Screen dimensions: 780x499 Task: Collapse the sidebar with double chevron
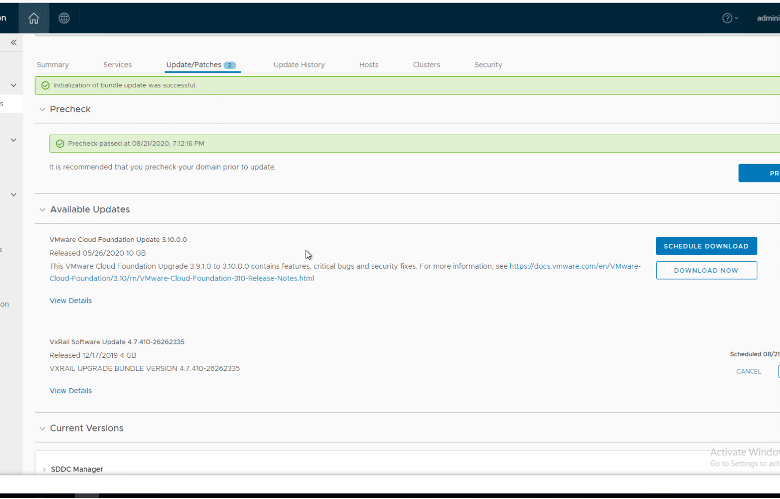tap(13, 43)
